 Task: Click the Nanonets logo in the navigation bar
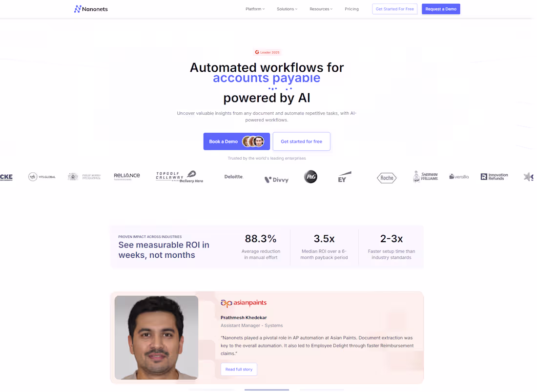91,9
